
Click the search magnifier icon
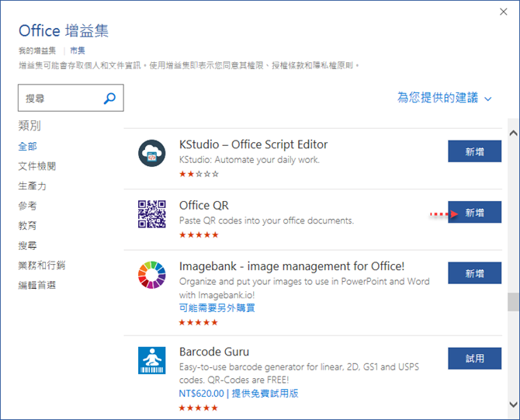[x=109, y=98]
